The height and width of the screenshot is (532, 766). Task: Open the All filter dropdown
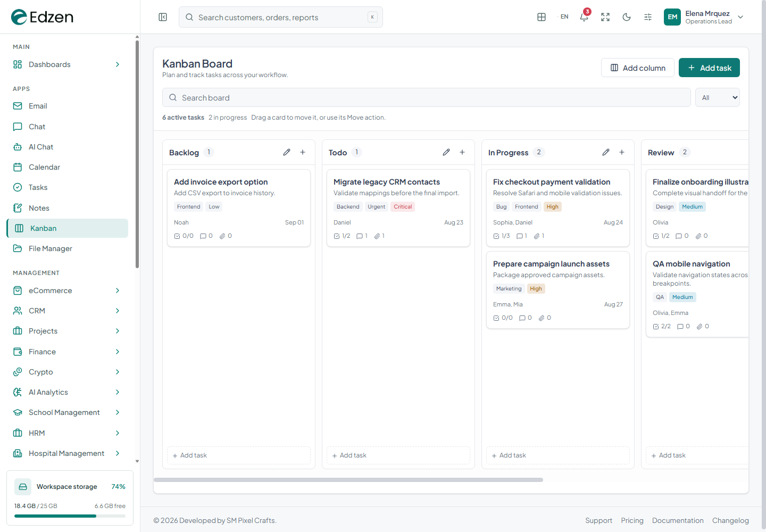pyautogui.click(x=718, y=97)
